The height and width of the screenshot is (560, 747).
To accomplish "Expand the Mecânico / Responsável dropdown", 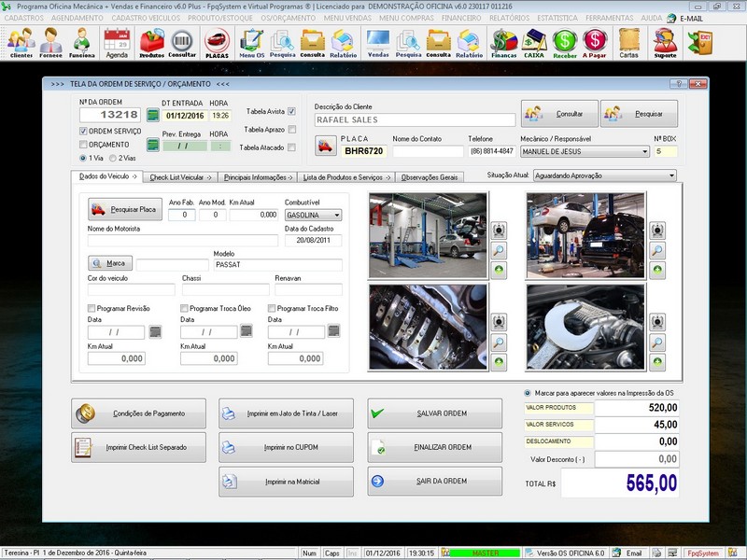I will pyautogui.click(x=643, y=151).
